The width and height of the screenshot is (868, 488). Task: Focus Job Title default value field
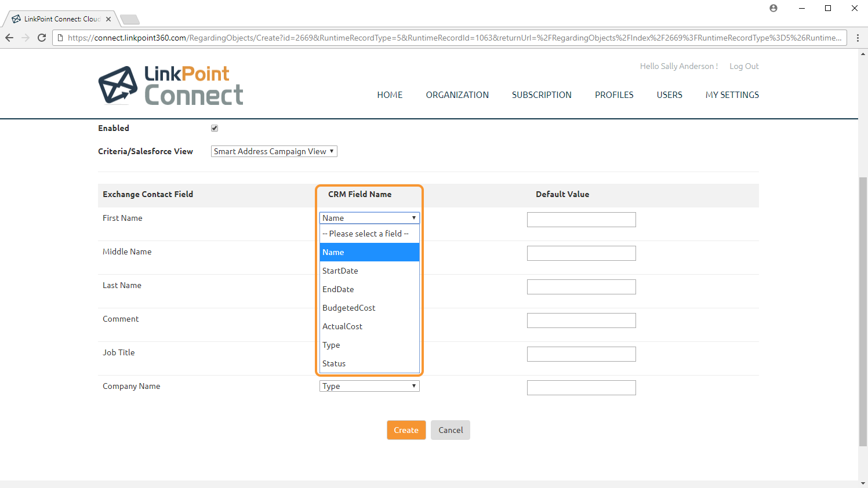[x=582, y=354]
